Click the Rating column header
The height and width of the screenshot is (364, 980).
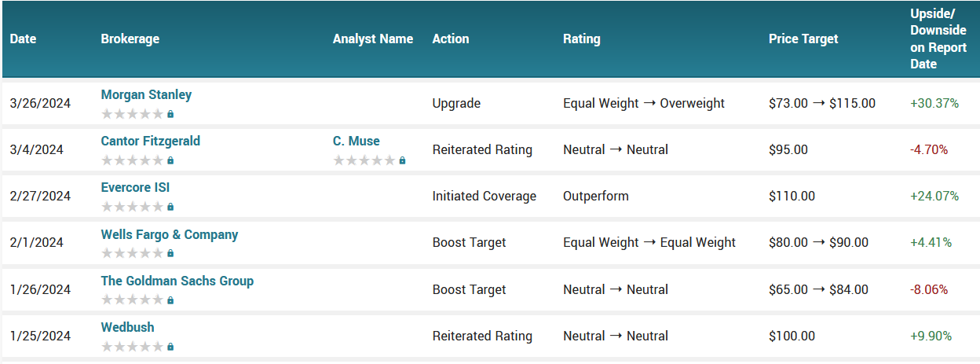tap(582, 39)
